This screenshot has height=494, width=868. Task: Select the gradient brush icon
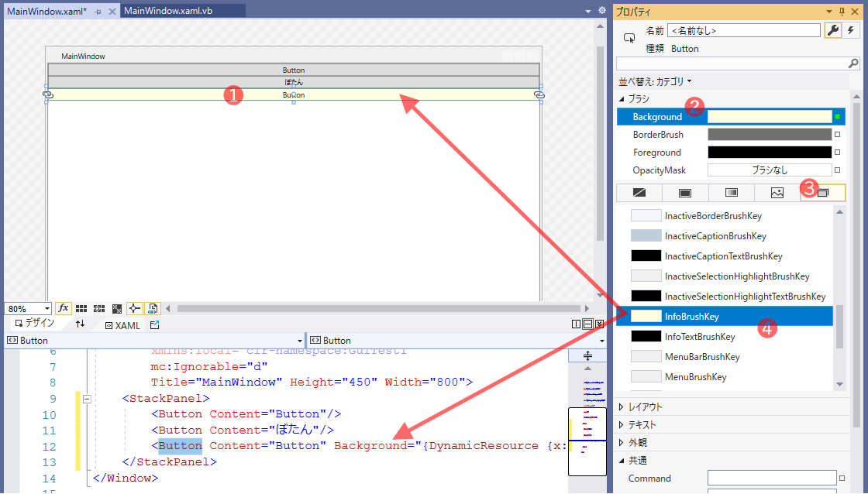[732, 193]
